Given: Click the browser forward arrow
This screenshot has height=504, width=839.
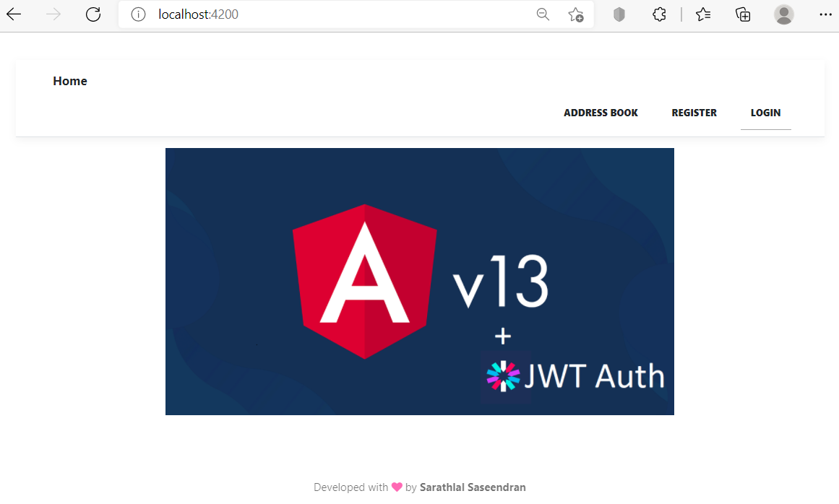Looking at the screenshot, I should [x=53, y=14].
